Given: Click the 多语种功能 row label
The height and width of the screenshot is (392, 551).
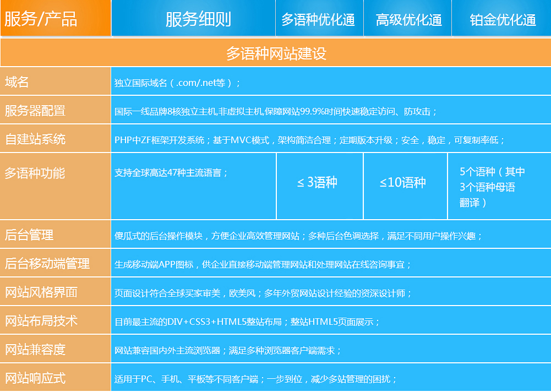Looking at the screenshot, I should point(35,173).
